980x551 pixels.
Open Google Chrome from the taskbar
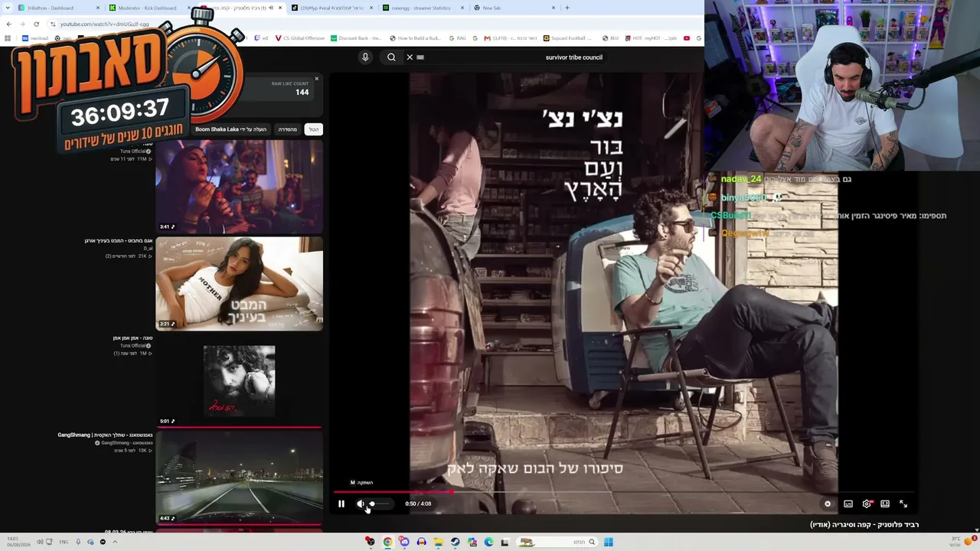(x=387, y=542)
